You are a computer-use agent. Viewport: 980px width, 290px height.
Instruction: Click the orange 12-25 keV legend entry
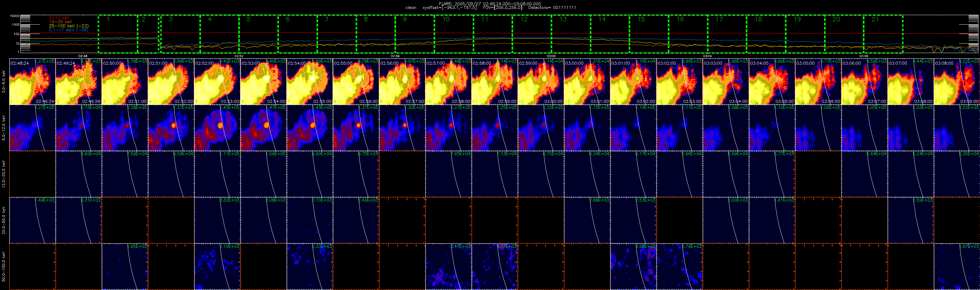(x=60, y=22)
